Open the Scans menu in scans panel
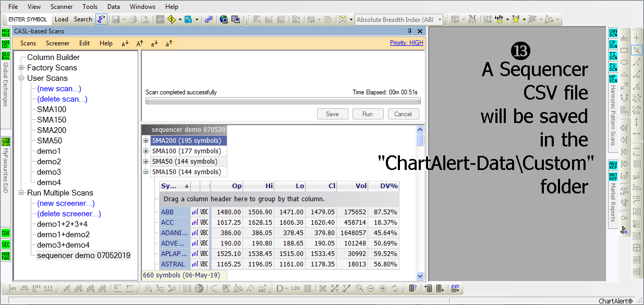Viewport: 644px width, 305px height. [x=28, y=43]
